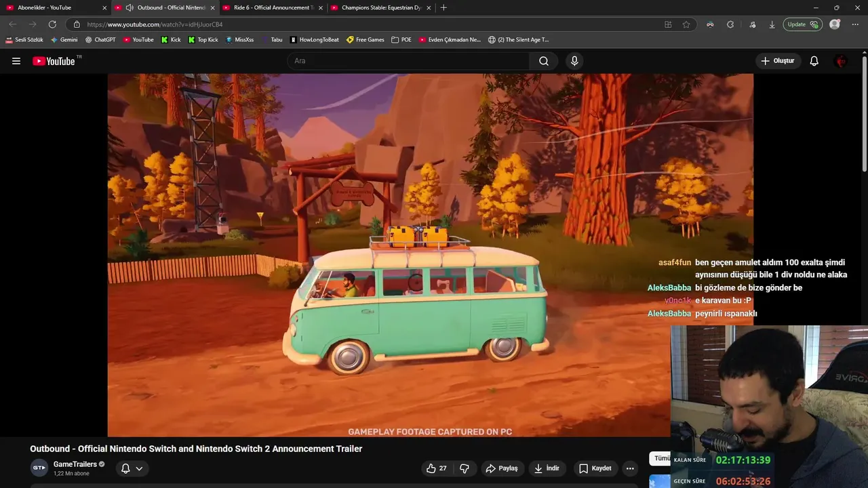The image size is (868, 488).
Task: Open Evden Çıkmadan Ne... bookmark
Action: pos(450,40)
